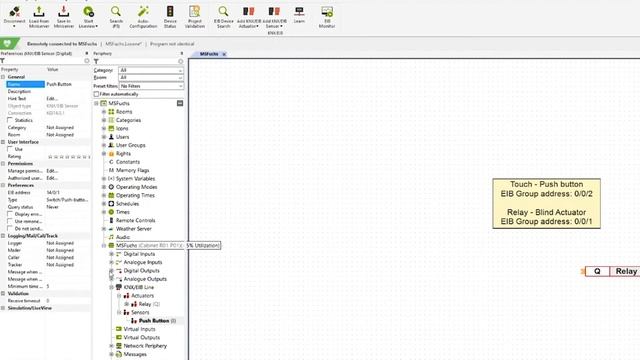Screen dimensions: 640x360
Task: Set the Rating stars value
Action: [69, 156]
